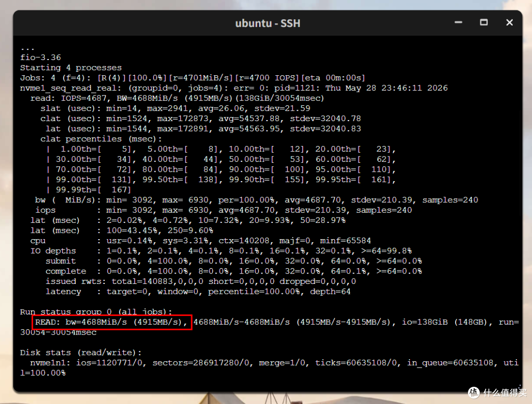Maximize the ubuntu - SSH window
The height and width of the screenshot is (404, 532).
click(x=484, y=22)
